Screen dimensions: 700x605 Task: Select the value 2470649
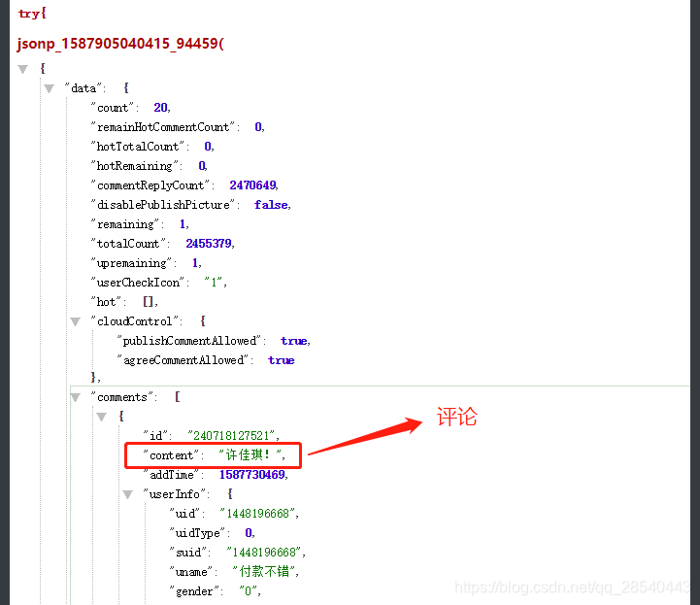coord(252,185)
